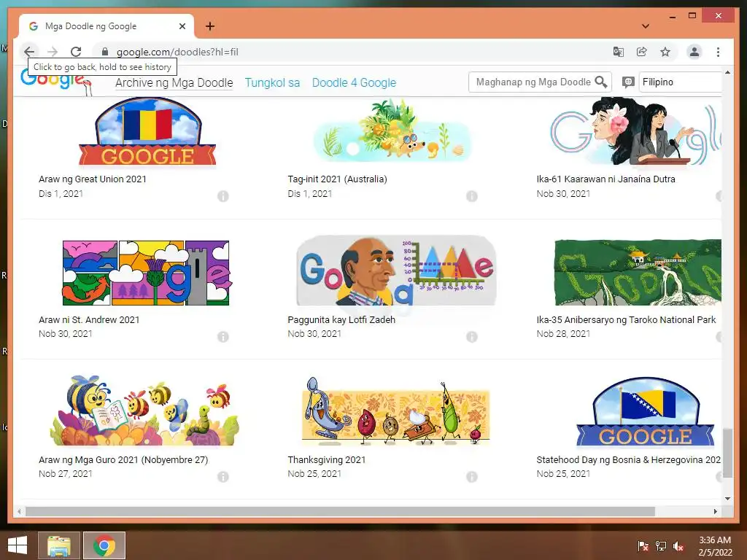747x560 pixels.
Task: Open the Thanksgiving 2021 title
Action: [x=326, y=459]
